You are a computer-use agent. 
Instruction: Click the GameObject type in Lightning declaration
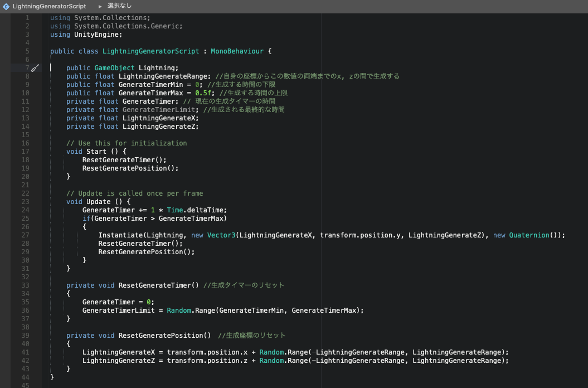[114, 68]
